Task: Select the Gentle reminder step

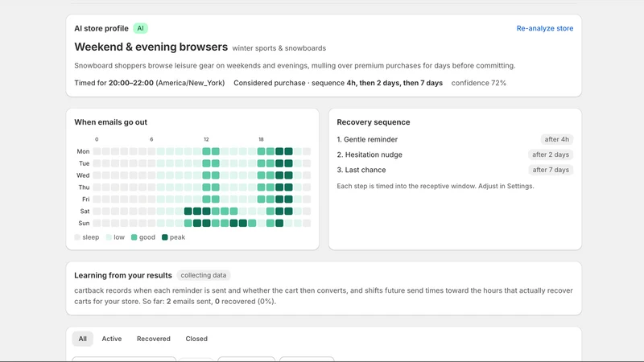Action: click(367, 139)
